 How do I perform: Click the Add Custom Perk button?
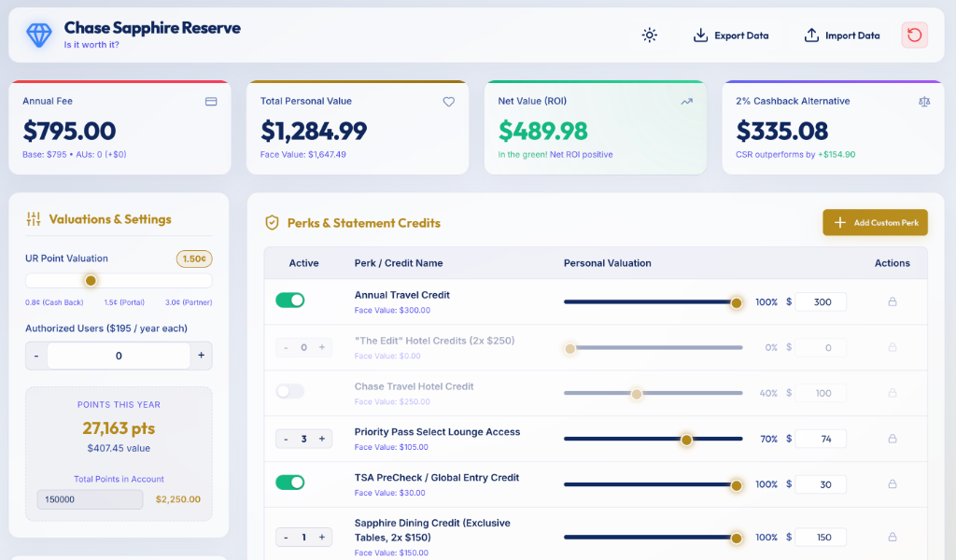click(875, 222)
